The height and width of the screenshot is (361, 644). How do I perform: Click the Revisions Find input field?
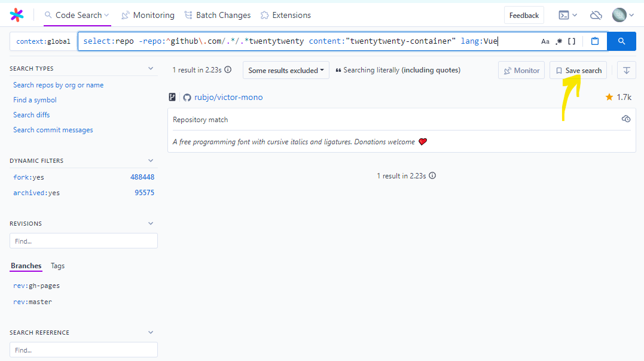coord(84,241)
